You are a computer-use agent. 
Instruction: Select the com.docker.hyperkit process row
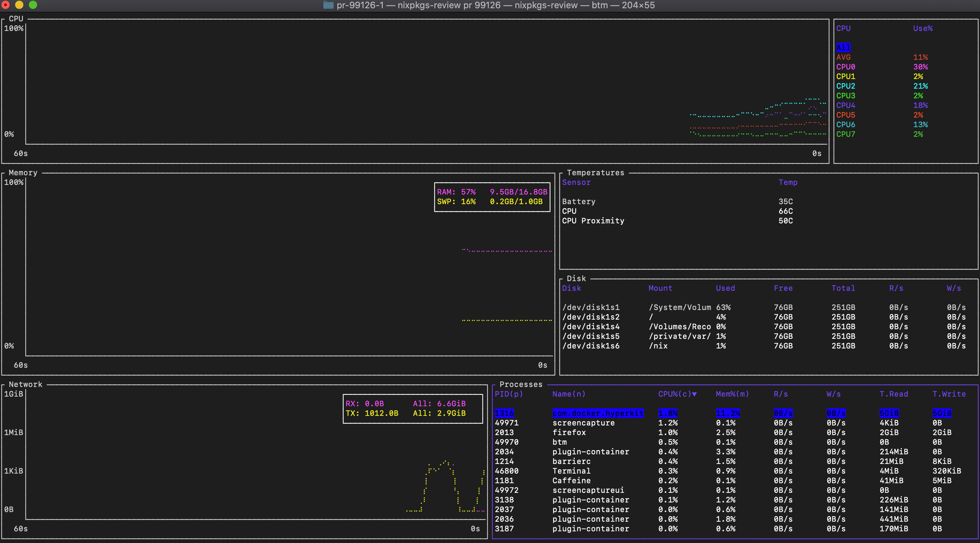coord(598,413)
